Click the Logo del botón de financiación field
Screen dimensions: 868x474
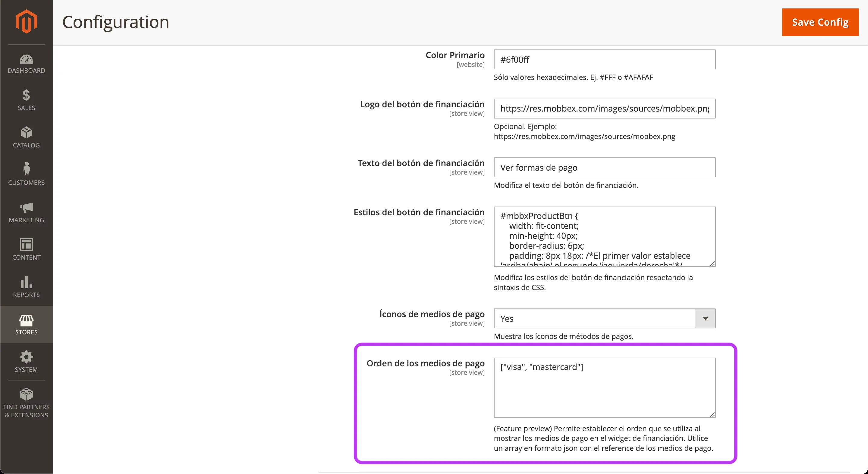pos(605,109)
